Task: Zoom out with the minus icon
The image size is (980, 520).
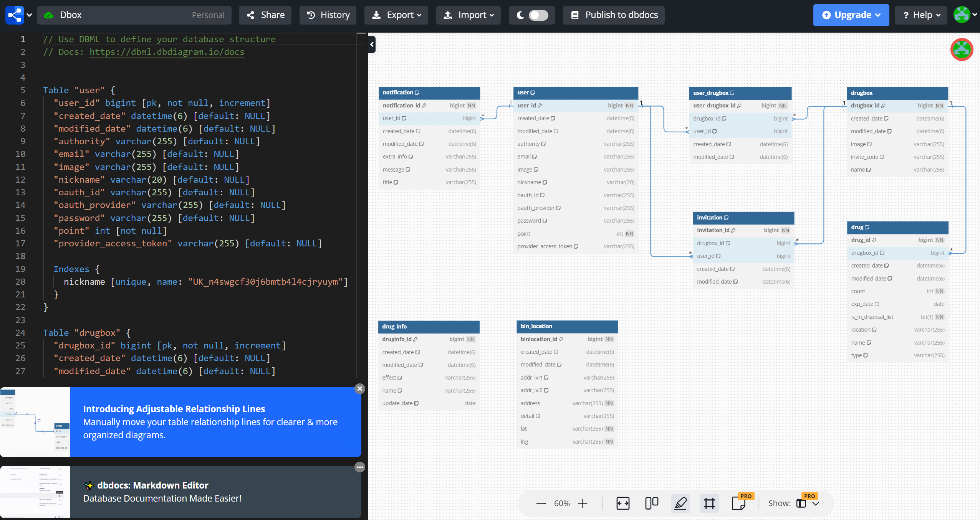Action: [x=541, y=503]
